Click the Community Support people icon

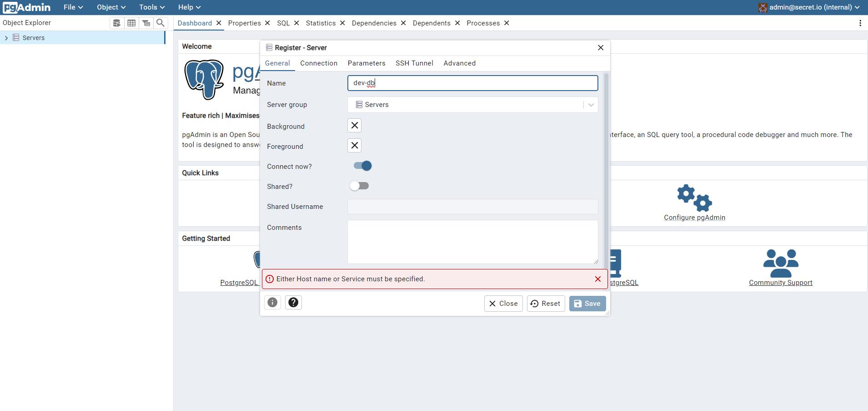pos(781,263)
